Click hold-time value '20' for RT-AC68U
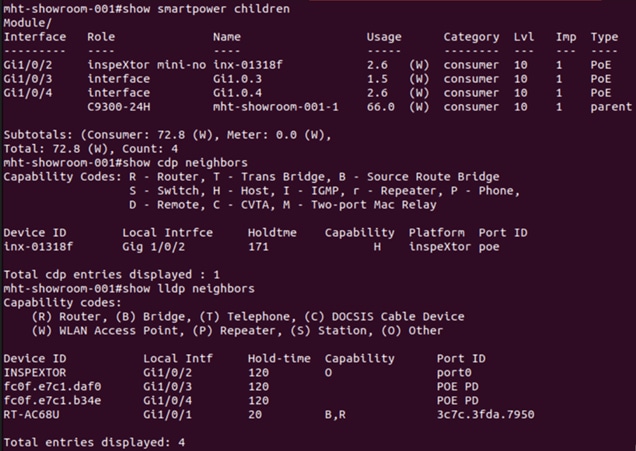This screenshot has height=451, width=636. pyautogui.click(x=255, y=414)
